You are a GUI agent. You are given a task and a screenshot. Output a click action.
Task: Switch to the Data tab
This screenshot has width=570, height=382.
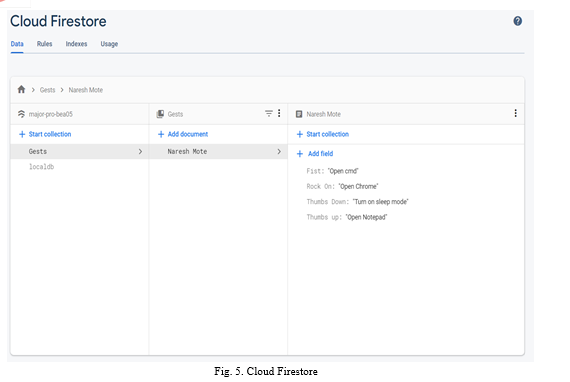coord(17,44)
